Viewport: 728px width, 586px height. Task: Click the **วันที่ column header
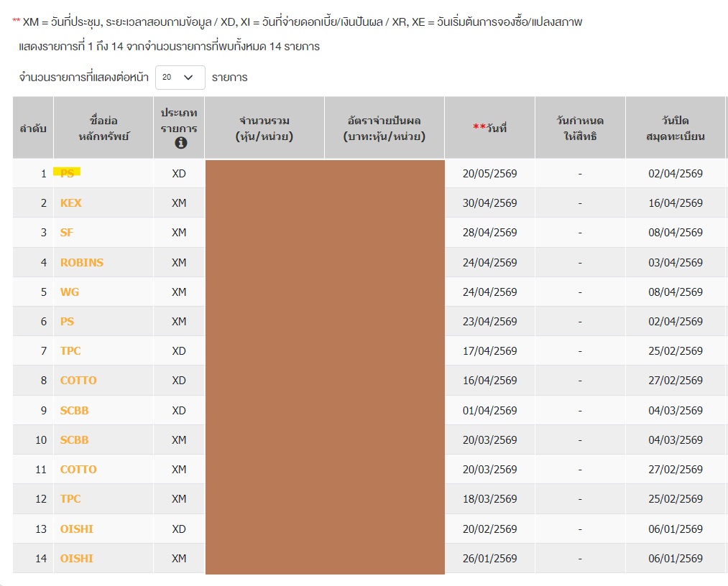coord(490,128)
